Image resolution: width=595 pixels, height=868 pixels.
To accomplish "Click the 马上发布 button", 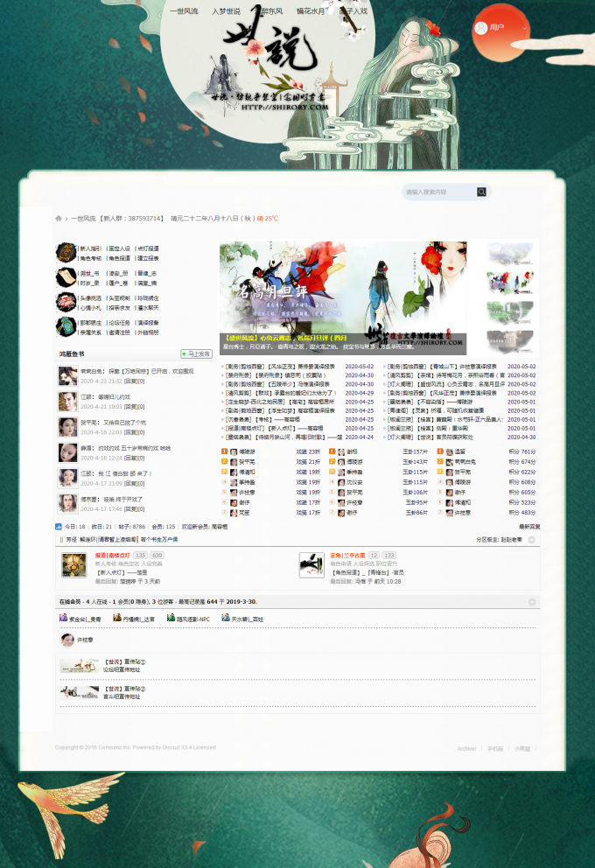I will (x=197, y=353).
